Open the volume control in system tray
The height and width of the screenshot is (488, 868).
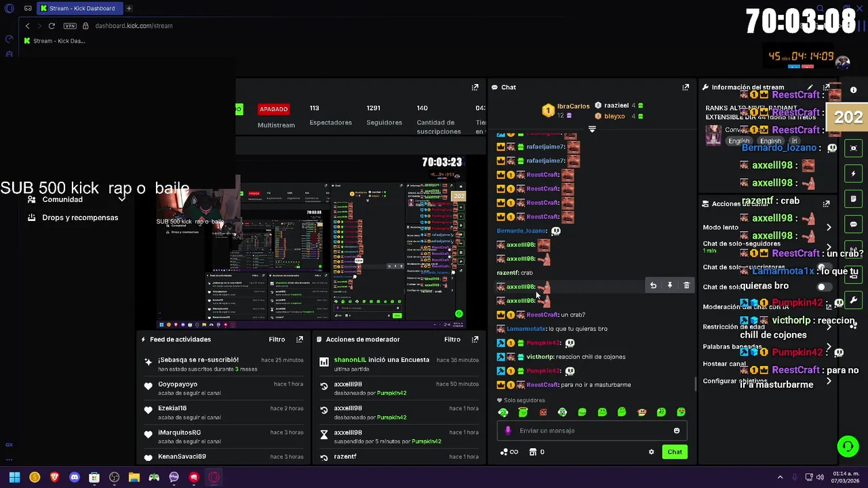tap(819, 477)
